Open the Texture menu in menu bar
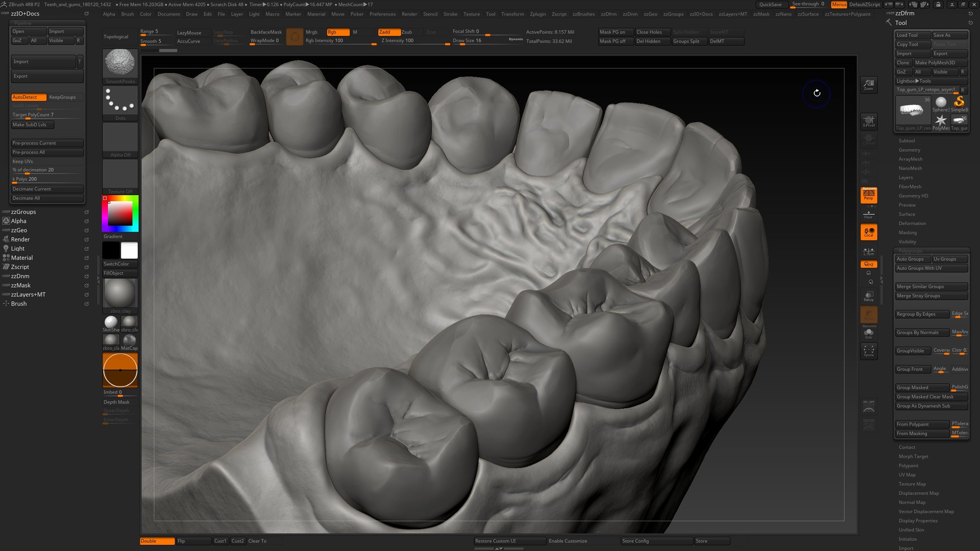 (x=471, y=14)
